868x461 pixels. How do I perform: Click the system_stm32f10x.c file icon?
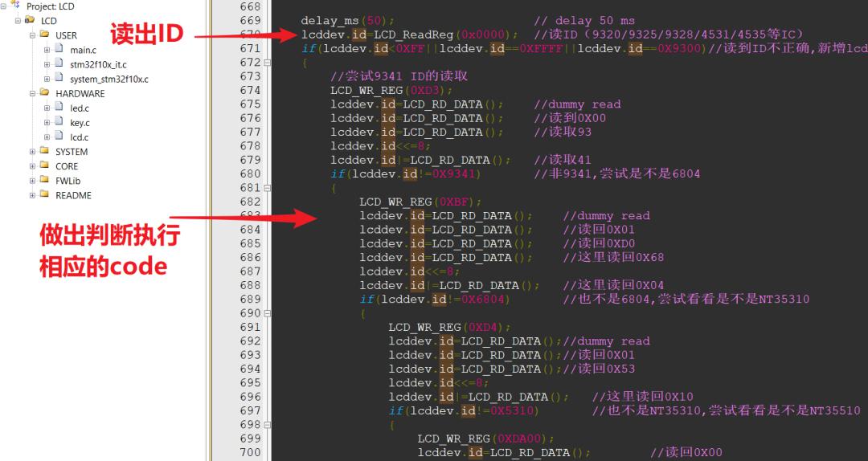point(59,78)
